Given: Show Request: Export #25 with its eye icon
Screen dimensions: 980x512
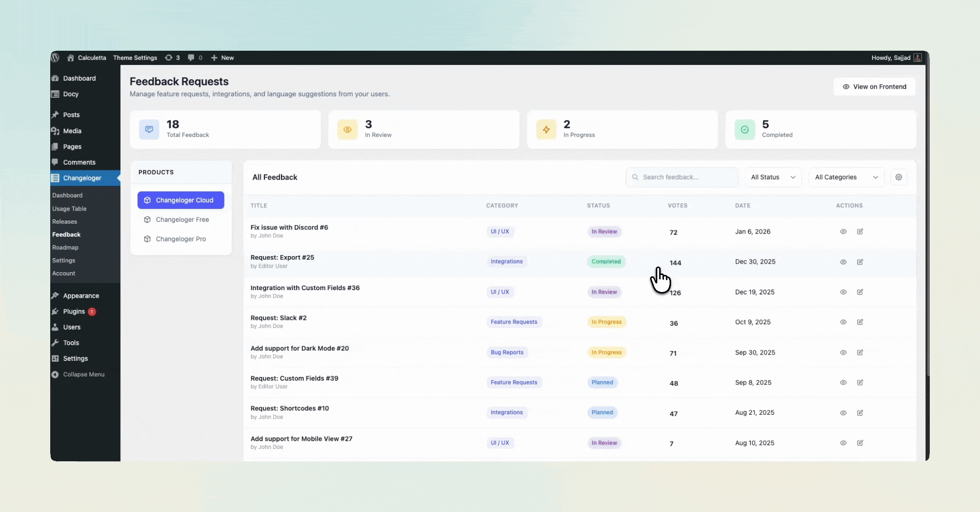Looking at the screenshot, I should tap(843, 262).
